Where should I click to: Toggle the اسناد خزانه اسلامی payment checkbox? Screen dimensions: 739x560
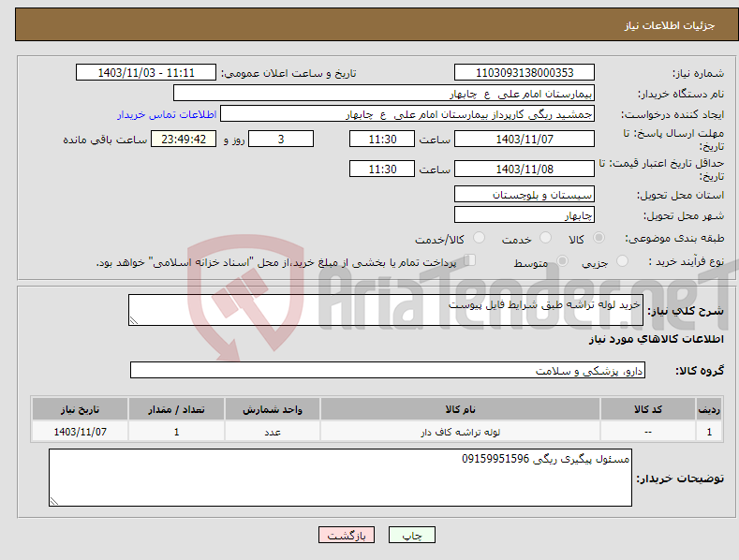point(470,260)
